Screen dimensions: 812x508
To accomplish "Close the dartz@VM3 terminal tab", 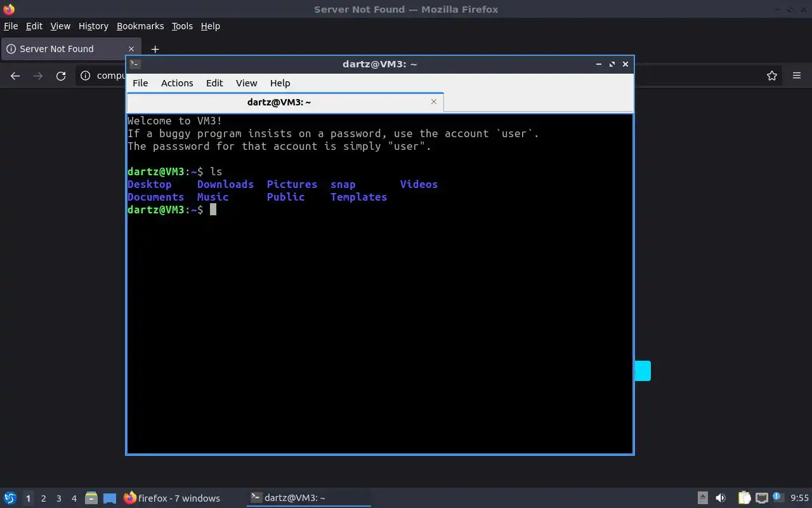I will 434,102.
